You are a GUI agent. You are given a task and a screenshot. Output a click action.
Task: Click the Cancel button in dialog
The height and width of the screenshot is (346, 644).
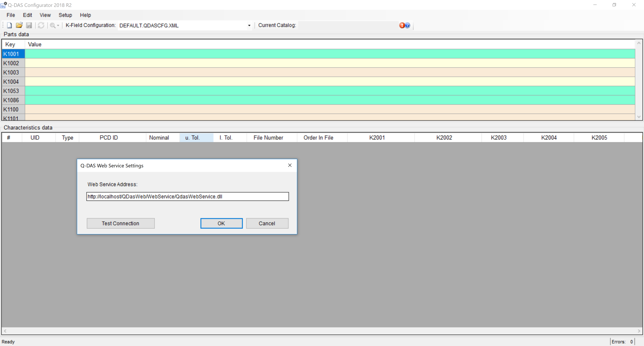point(267,223)
